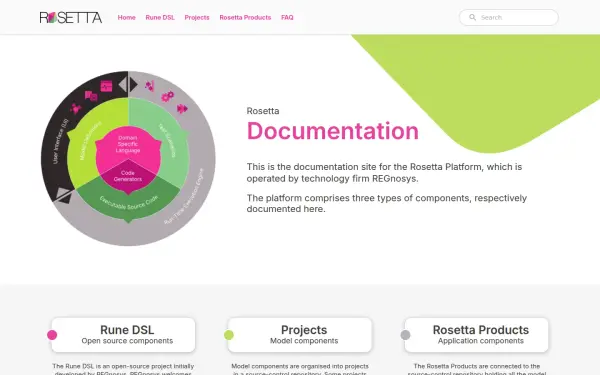
Task: Click the Executable Source Code segment
Action: (x=129, y=203)
